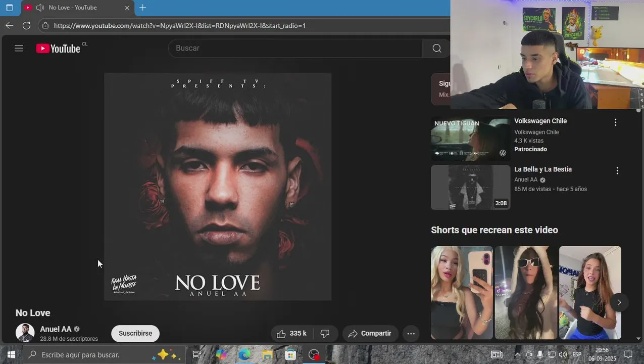644x364 pixels.
Task: Open the Copilot icon on the taskbar
Action: [x=221, y=355]
